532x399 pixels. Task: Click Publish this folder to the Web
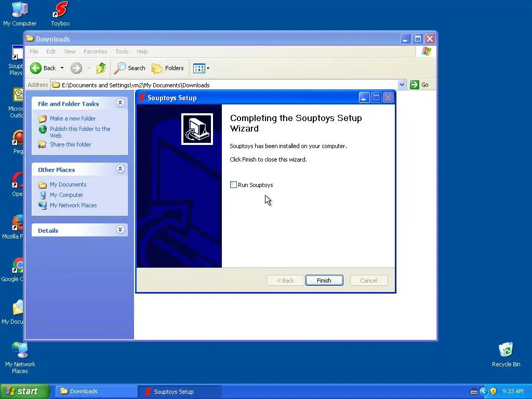click(x=80, y=132)
